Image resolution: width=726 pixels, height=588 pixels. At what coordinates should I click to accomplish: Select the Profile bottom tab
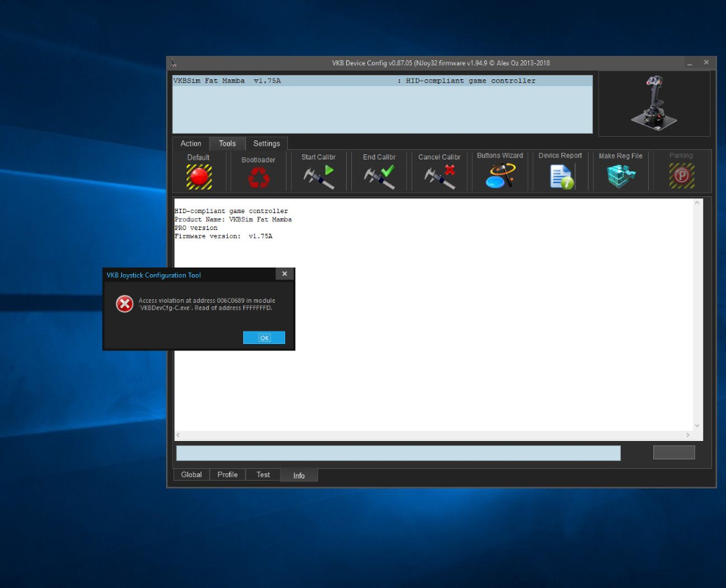click(227, 475)
